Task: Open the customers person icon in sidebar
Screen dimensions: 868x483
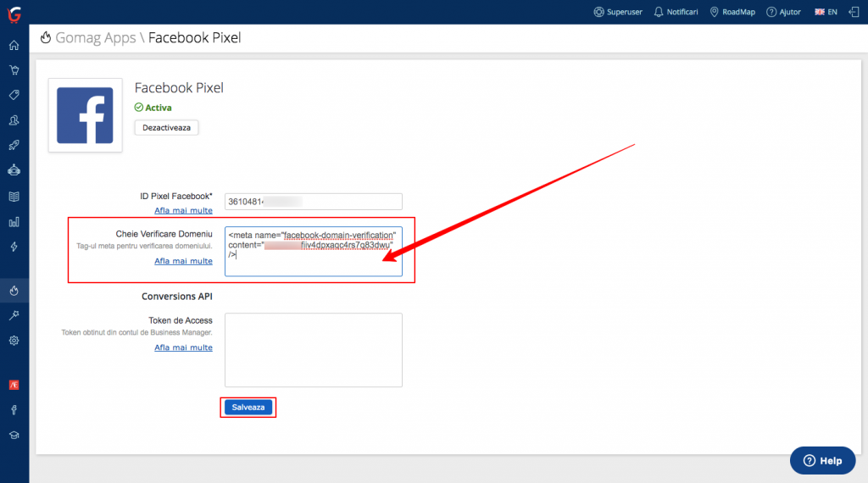Action: [14, 120]
